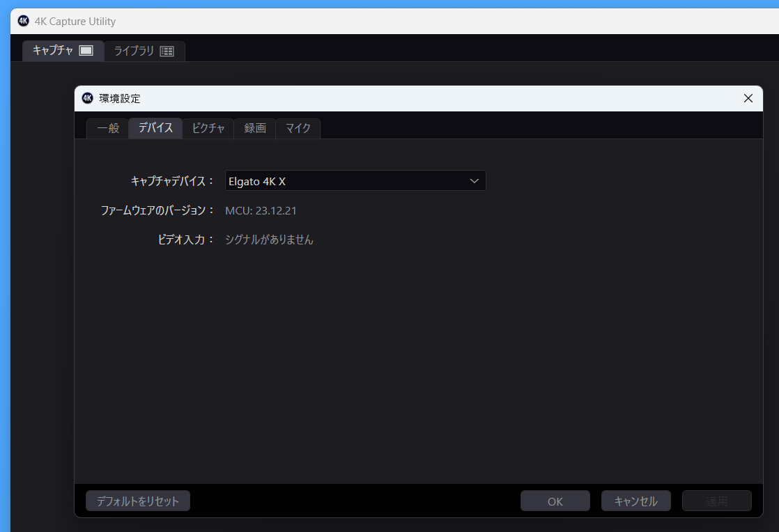The image size is (779, 532).
Task: Expand the キャプチャデバイス dropdown arrow
Action: (x=474, y=181)
